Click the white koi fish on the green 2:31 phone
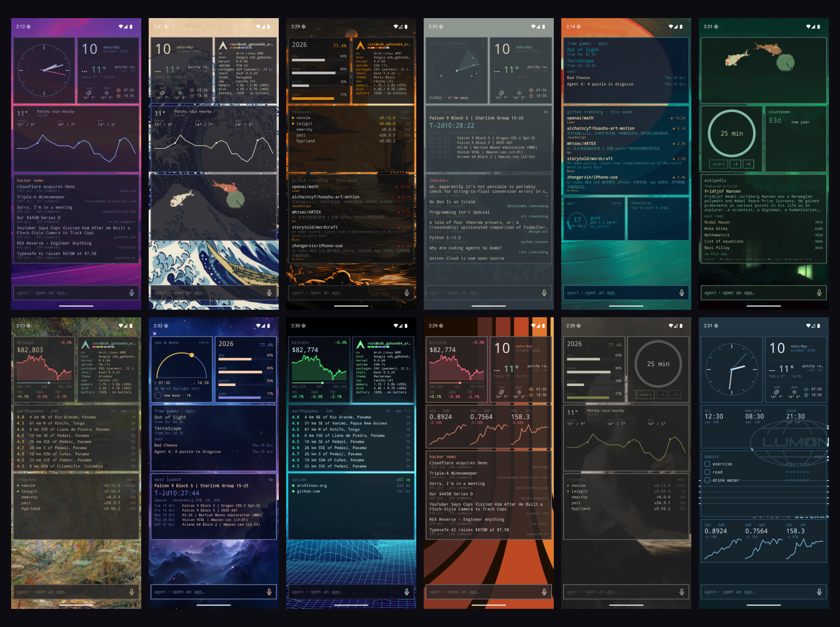The height and width of the screenshot is (627, 840). [x=737, y=59]
